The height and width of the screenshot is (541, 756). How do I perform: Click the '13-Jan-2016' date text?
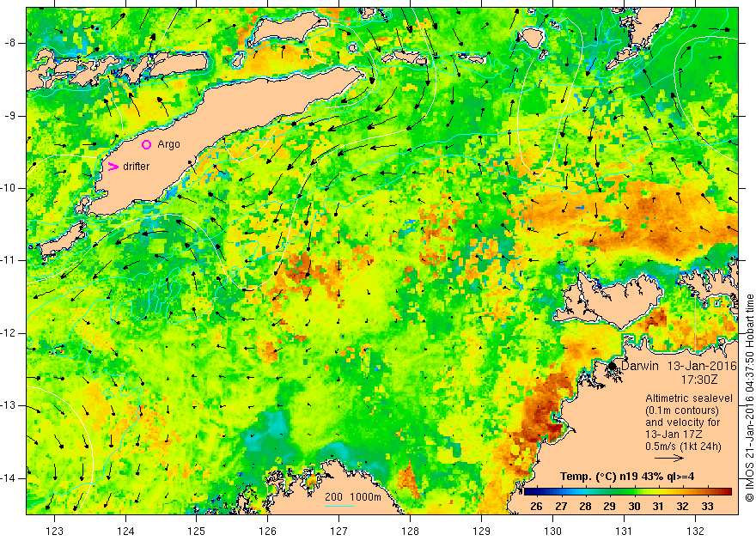click(702, 366)
